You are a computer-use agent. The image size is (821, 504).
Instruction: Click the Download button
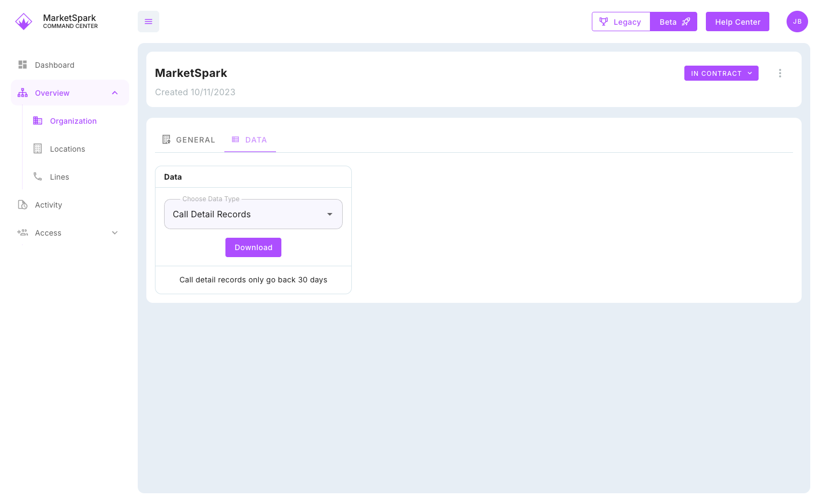253,247
